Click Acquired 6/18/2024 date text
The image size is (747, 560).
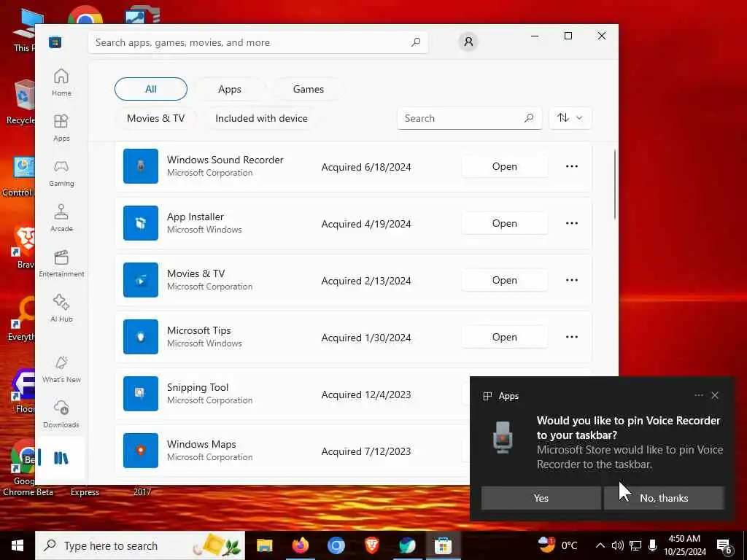click(366, 167)
